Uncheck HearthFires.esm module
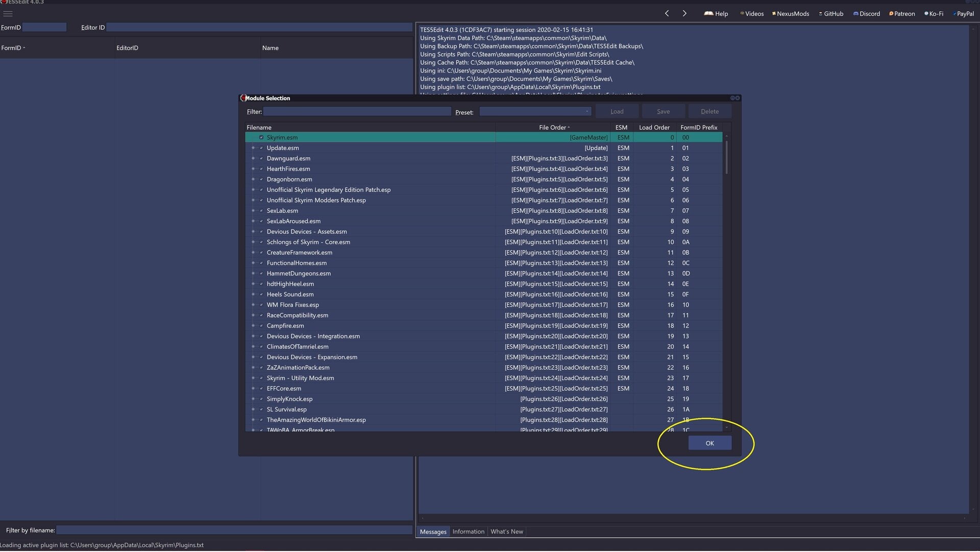Screen dimensions: 980x552 pyautogui.click(x=261, y=169)
